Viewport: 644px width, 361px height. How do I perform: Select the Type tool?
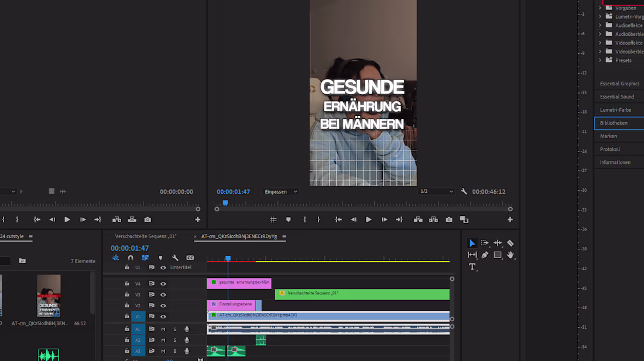pos(472,267)
